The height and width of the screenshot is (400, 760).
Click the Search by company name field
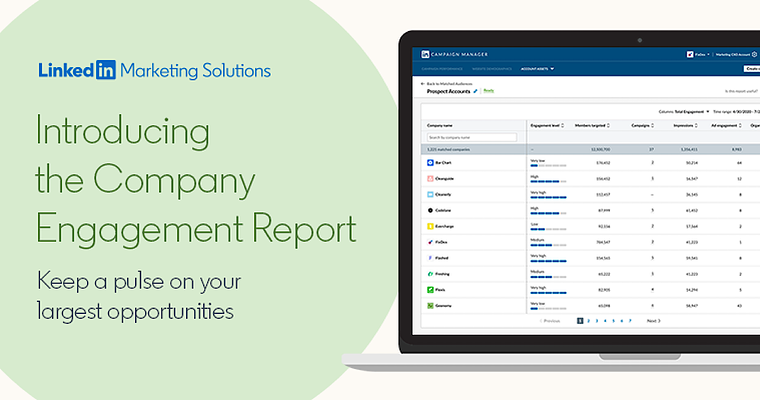tap(472, 138)
